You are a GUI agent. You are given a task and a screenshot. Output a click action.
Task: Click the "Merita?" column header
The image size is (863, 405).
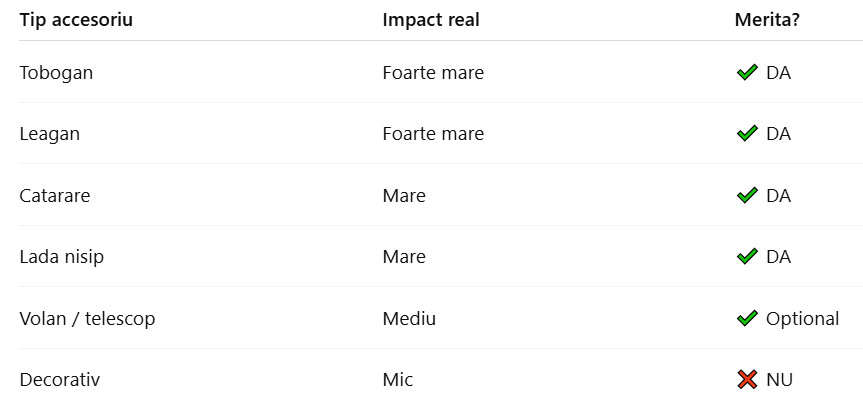(x=767, y=20)
